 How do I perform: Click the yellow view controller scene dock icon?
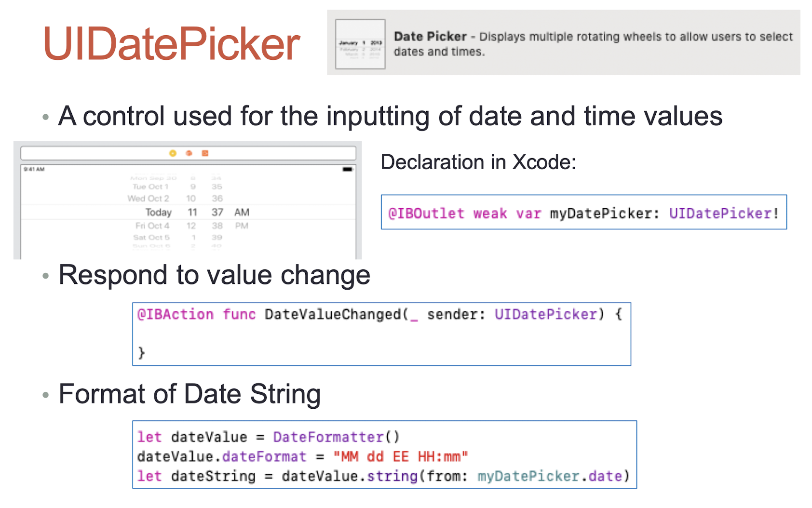click(173, 153)
